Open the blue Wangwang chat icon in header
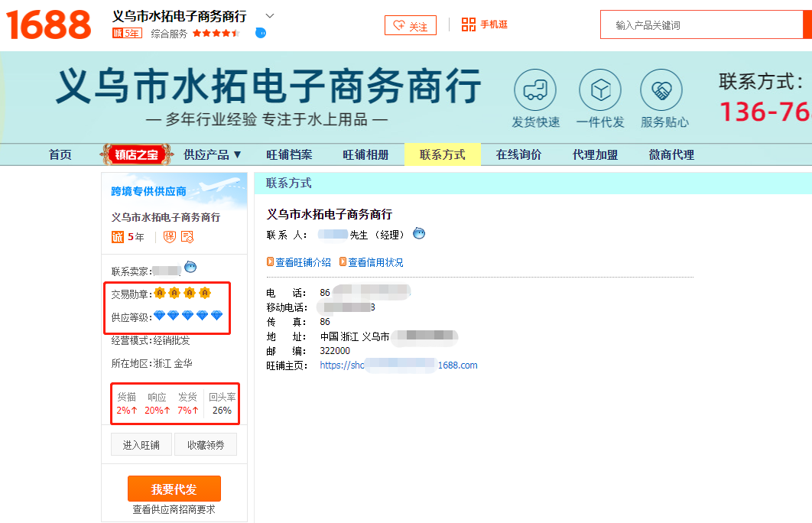 click(x=261, y=33)
